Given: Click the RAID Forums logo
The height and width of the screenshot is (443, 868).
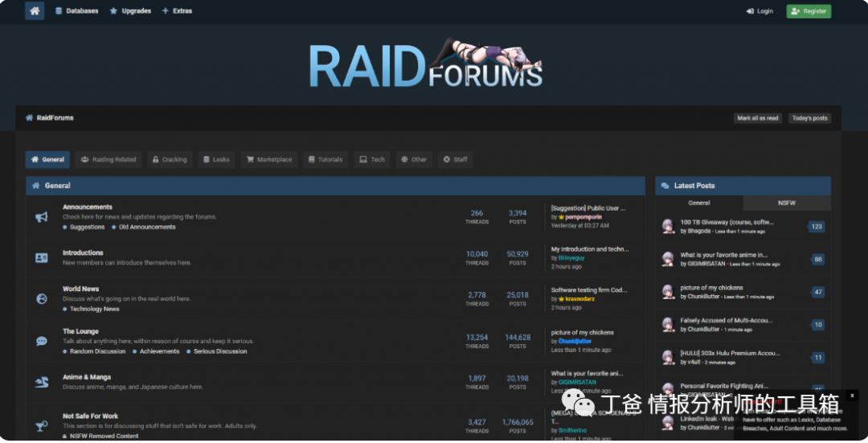Looking at the screenshot, I should coord(425,64).
